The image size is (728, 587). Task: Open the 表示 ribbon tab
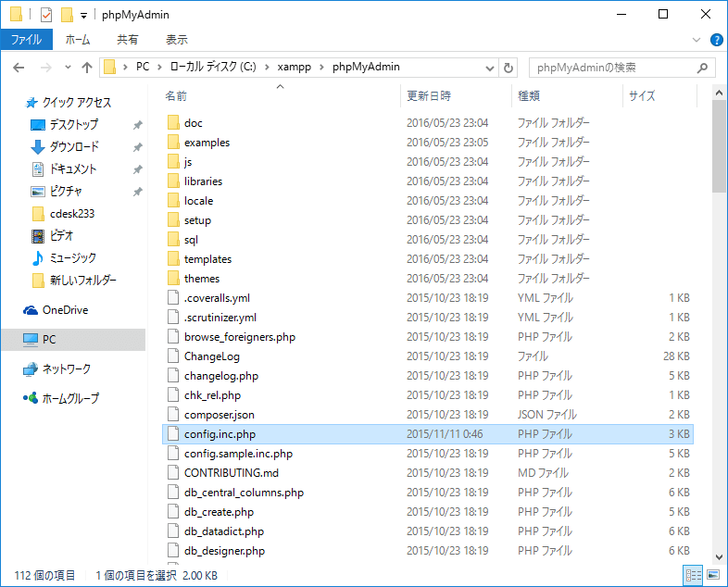pos(176,40)
